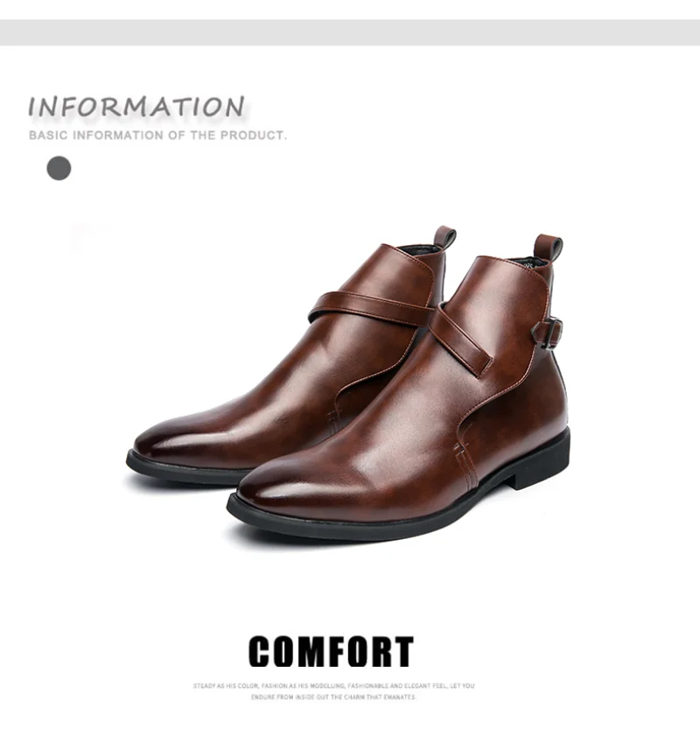Click the brown leather shaft of the rear boot
The width and height of the screenshot is (700, 736).
[x=389, y=272]
